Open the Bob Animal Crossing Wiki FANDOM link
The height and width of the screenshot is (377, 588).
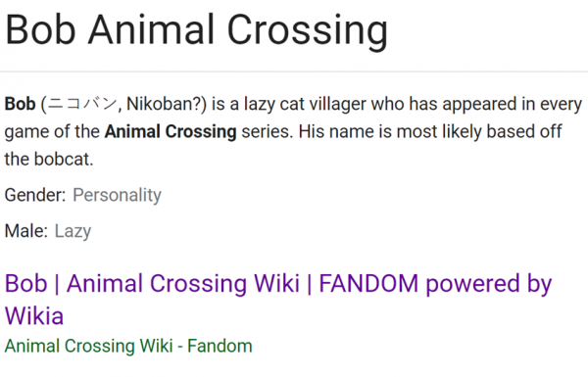278,300
